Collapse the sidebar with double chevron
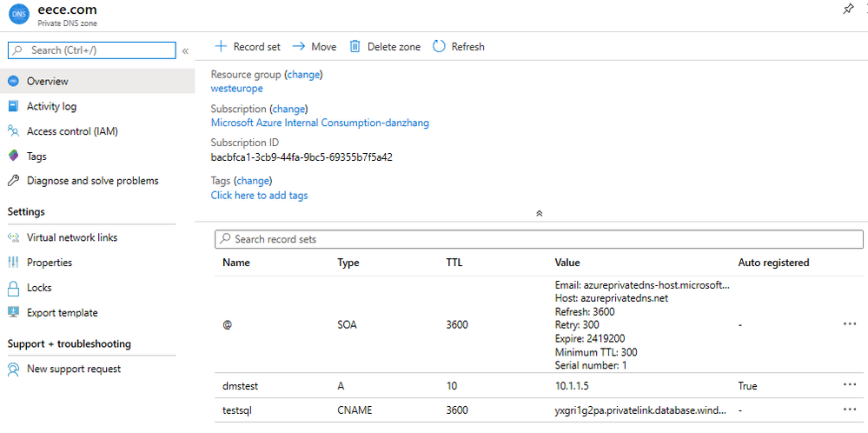 tap(185, 51)
